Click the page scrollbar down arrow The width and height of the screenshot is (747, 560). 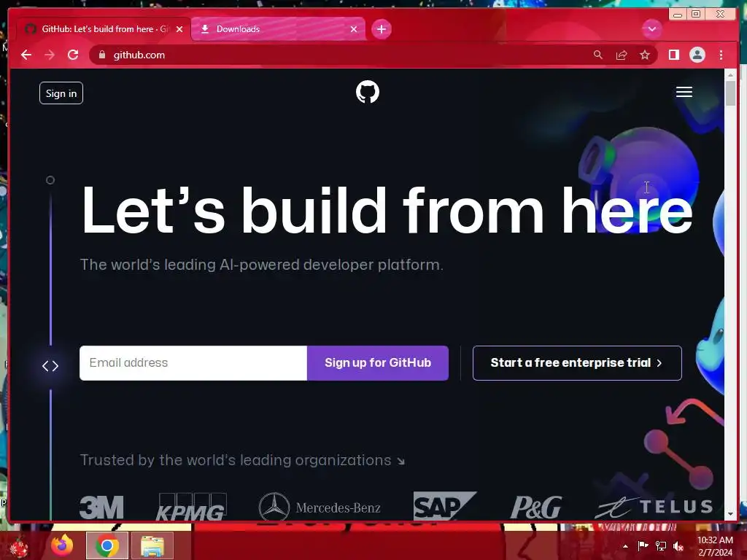click(x=730, y=514)
